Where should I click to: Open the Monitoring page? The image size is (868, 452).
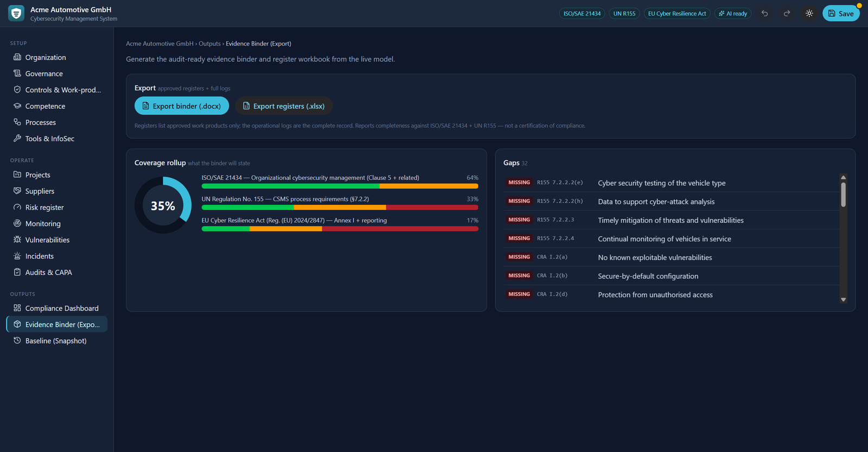click(x=57, y=223)
